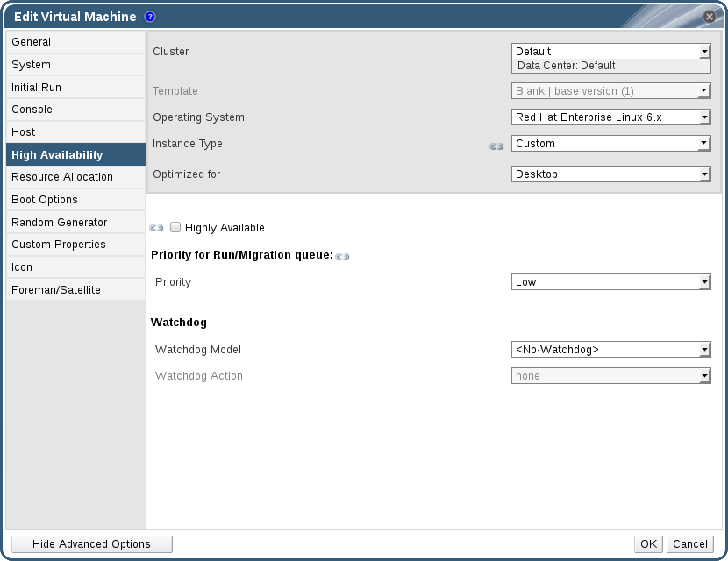Image resolution: width=728 pixels, height=561 pixels.
Task: Enable the Highly Available checkbox
Action: [175, 228]
